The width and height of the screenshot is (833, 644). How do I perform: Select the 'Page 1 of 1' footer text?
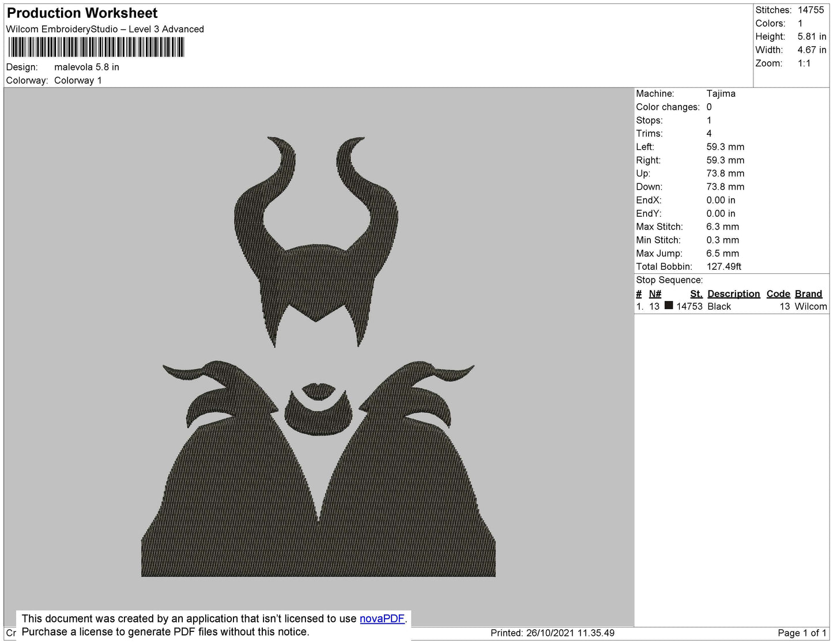(802, 633)
